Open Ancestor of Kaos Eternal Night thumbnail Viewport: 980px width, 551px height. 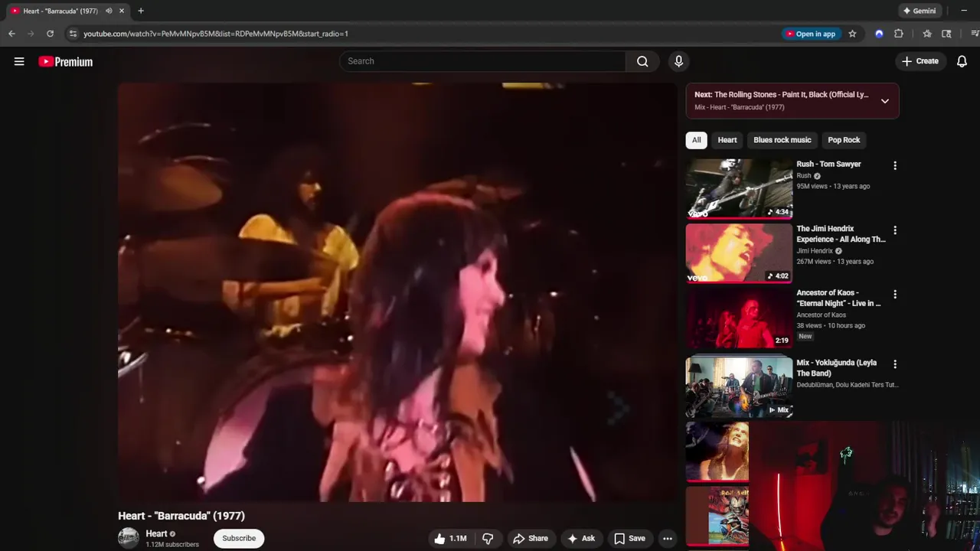click(x=739, y=317)
